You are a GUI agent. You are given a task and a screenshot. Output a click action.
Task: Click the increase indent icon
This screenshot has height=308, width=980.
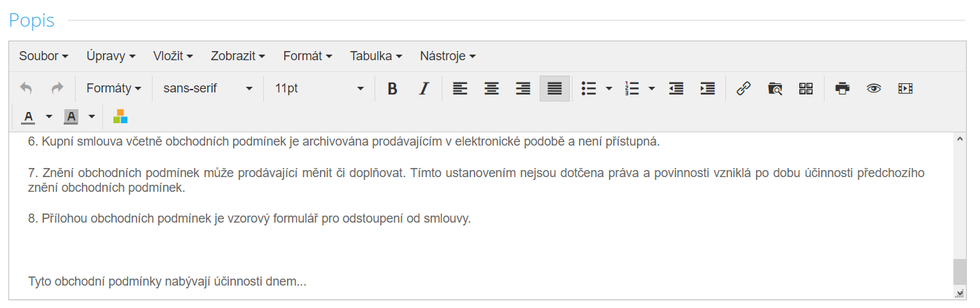click(x=708, y=88)
